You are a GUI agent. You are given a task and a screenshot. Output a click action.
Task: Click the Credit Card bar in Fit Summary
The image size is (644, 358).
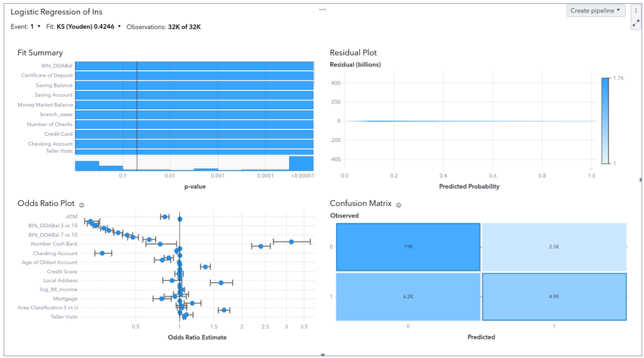tap(193, 134)
